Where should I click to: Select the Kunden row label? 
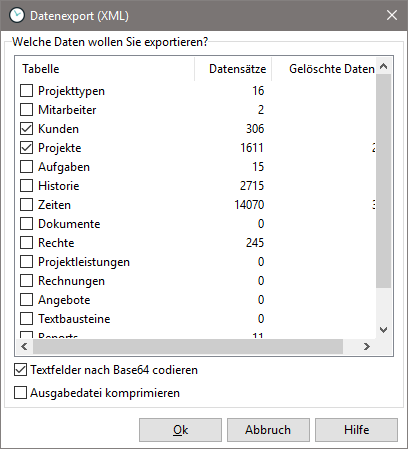point(58,129)
